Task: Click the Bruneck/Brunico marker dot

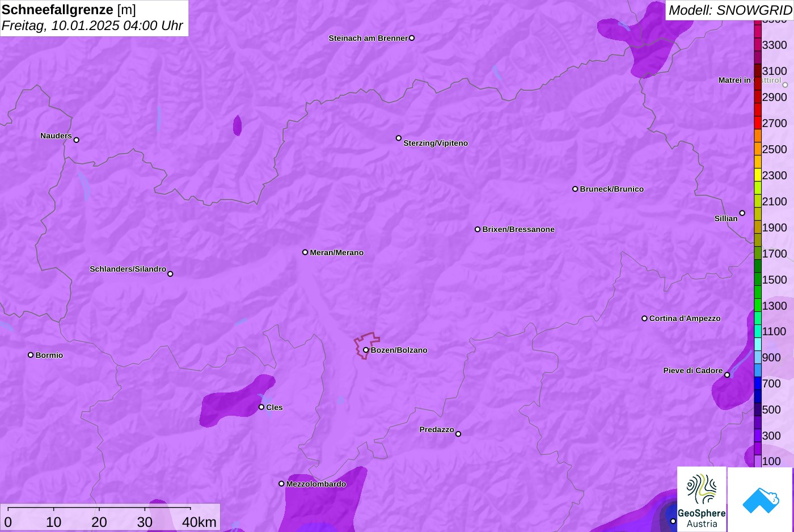Action: (x=575, y=189)
